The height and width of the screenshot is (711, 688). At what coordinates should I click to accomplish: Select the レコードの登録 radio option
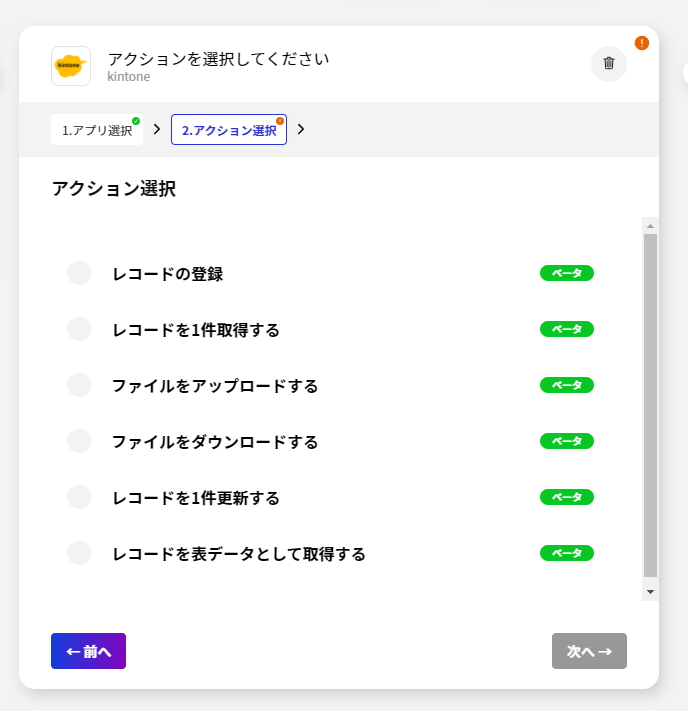[x=79, y=273]
